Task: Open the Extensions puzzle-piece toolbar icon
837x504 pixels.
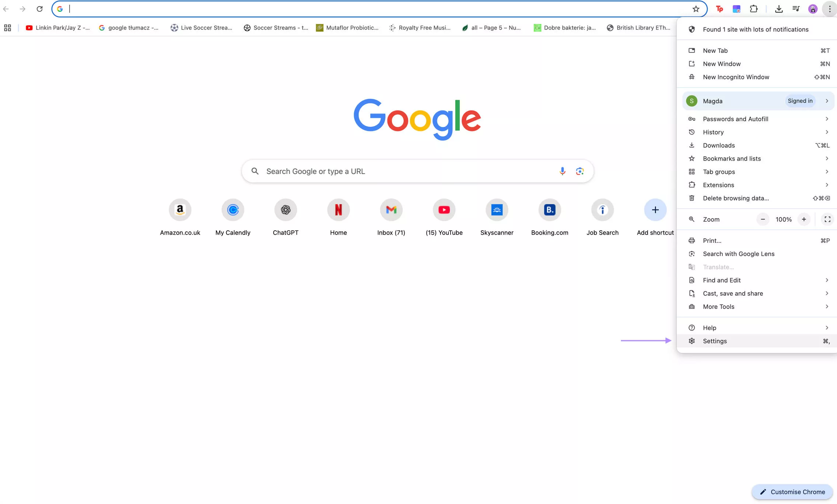Action: click(x=754, y=9)
